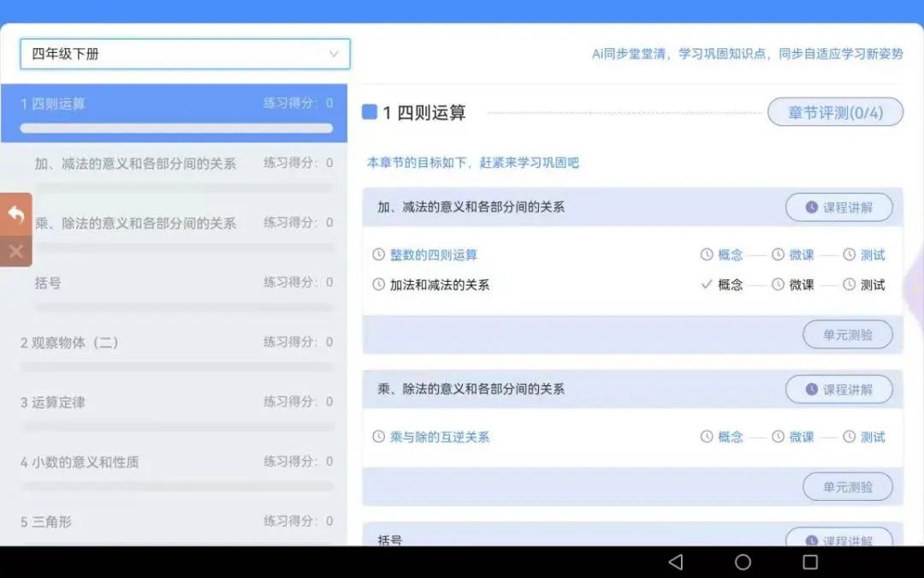Click 微课 in the 加法和减法的关系 row
This screenshot has height=578, width=924.
(x=802, y=285)
